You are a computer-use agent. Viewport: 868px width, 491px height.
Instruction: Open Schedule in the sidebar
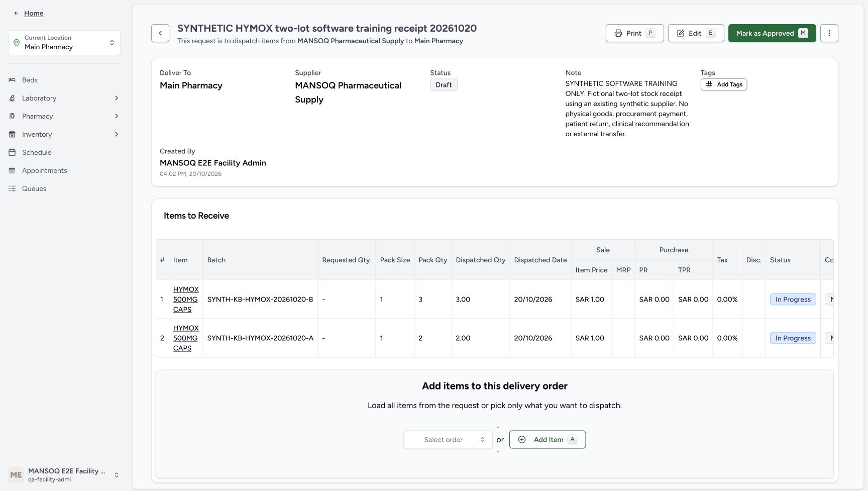coord(64,152)
